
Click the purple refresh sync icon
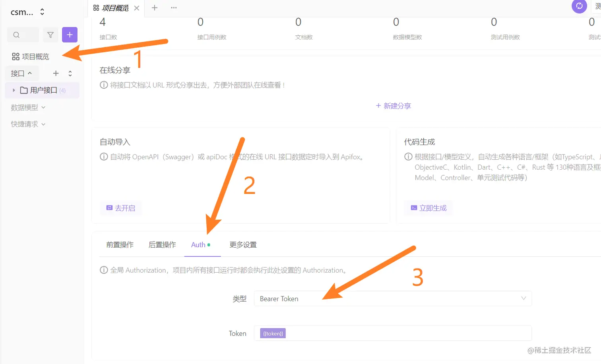click(x=579, y=6)
